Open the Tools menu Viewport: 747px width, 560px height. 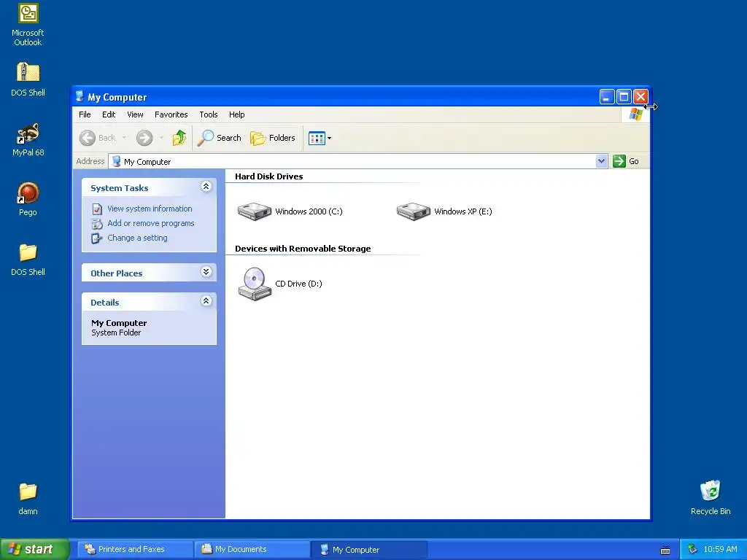[208, 114]
